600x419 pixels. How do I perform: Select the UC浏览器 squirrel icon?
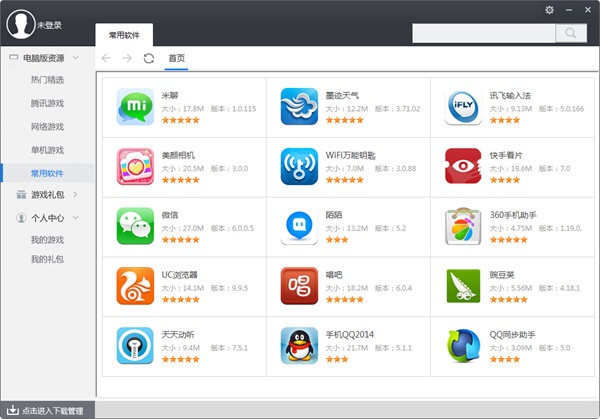135,286
